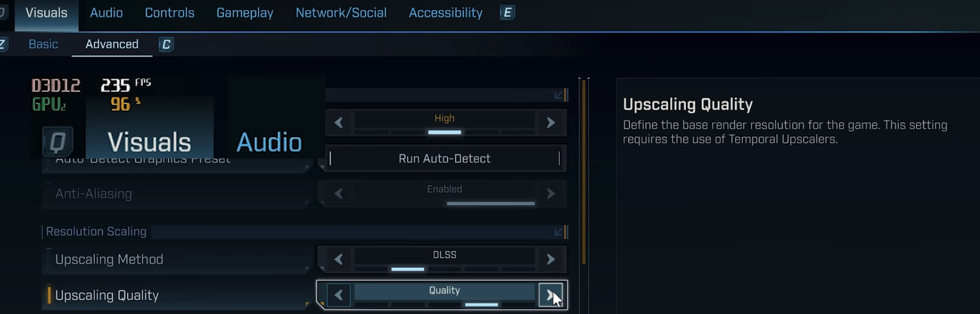This screenshot has height=314, width=980.
Task: Toggle Anti-Aliasing using its right arrow
Action: click(551, 194)
